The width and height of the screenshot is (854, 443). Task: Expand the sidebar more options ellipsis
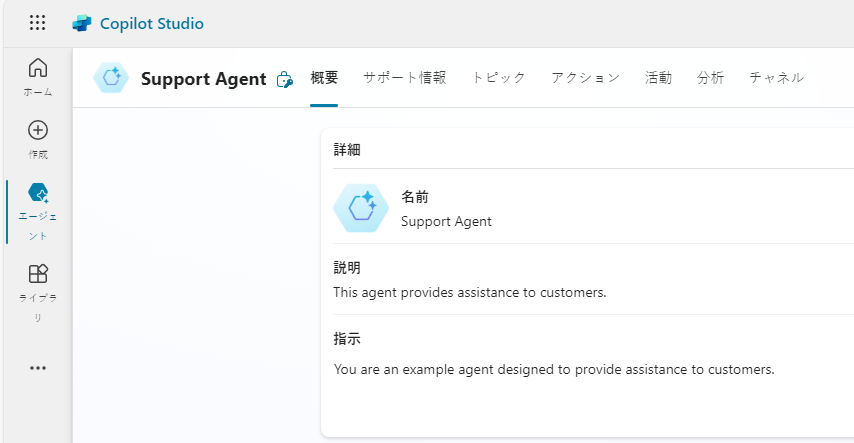click(x=37, y=368)
